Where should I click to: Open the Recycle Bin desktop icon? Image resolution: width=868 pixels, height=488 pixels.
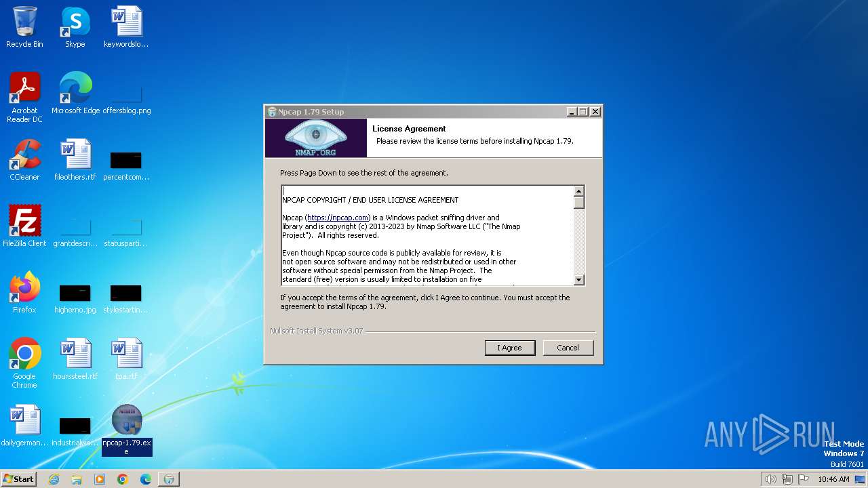(x=24, y=27)
